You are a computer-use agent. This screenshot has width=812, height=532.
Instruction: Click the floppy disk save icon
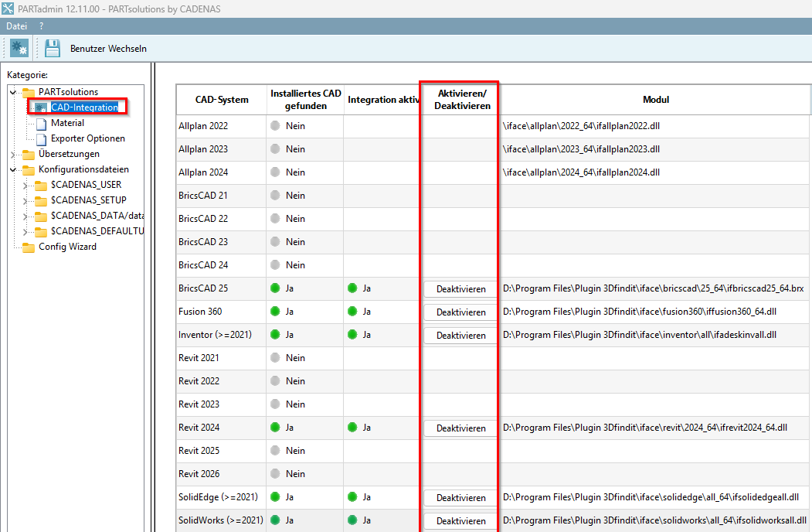53,48
